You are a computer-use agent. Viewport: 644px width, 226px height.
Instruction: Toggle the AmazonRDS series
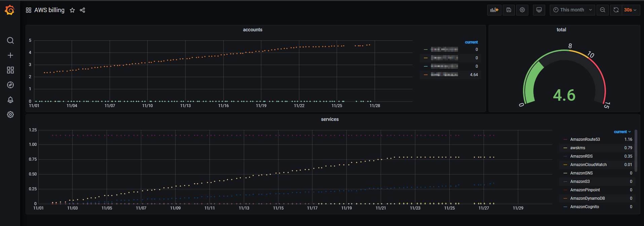click(581, 156)
